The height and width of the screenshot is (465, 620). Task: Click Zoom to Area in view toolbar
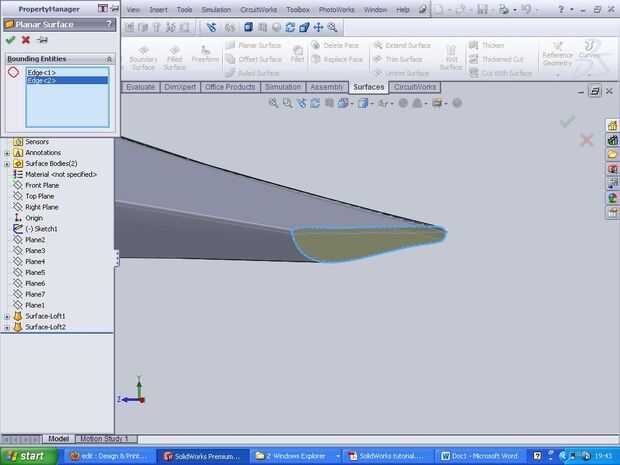click(287, 103)
